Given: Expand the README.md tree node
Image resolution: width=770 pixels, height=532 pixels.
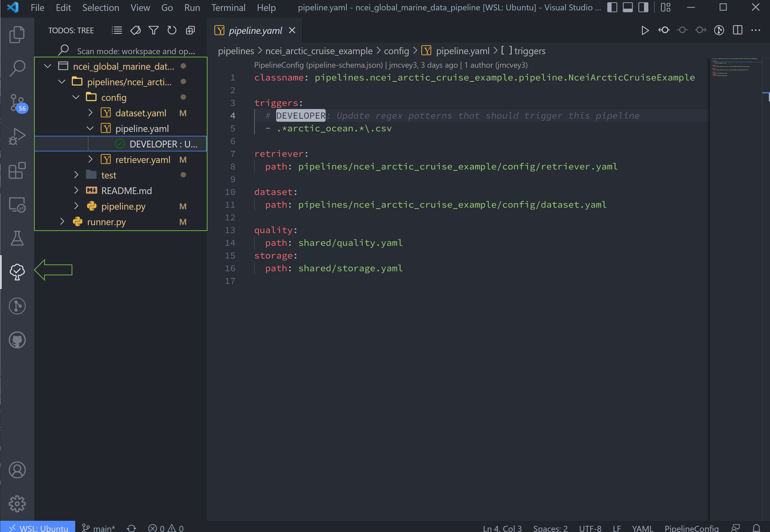Looking at the screenshot, I should coord(76,190).
